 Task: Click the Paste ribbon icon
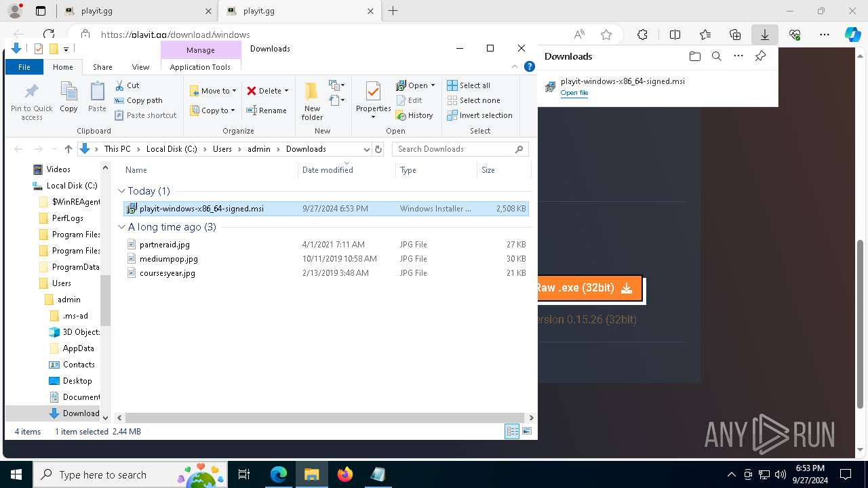(x=97, y=97)
